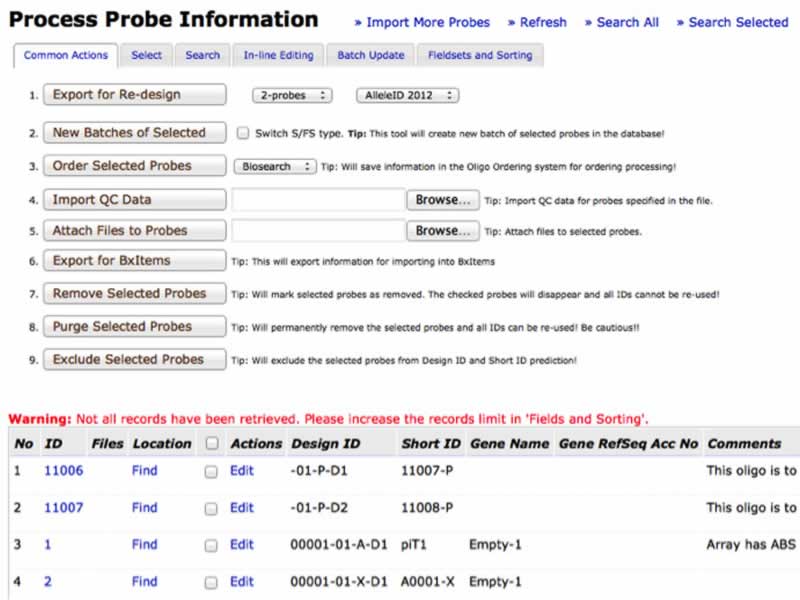Toggle the select-all checkbox in table header
This screenshot has width=800, height=600.
[x=211, y=444]
